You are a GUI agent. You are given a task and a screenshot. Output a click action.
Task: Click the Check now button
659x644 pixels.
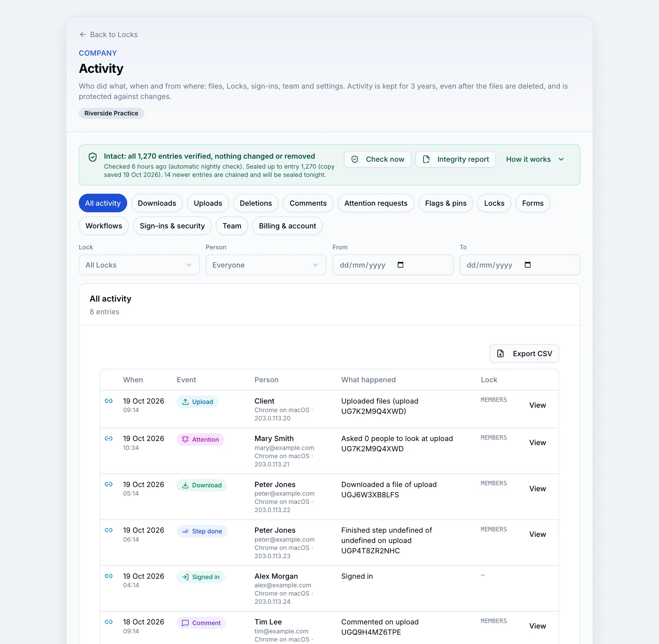(x=378, y=159)
